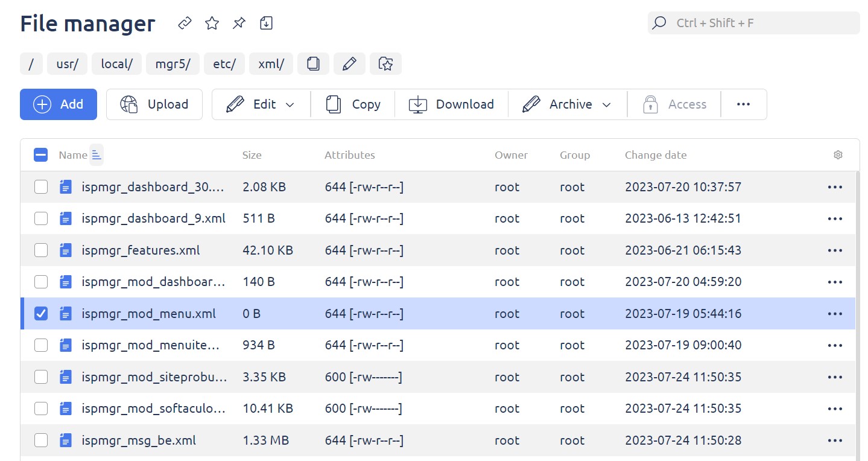
Task: Click the search magnifier icon
Action: click(x=659, y=23)
